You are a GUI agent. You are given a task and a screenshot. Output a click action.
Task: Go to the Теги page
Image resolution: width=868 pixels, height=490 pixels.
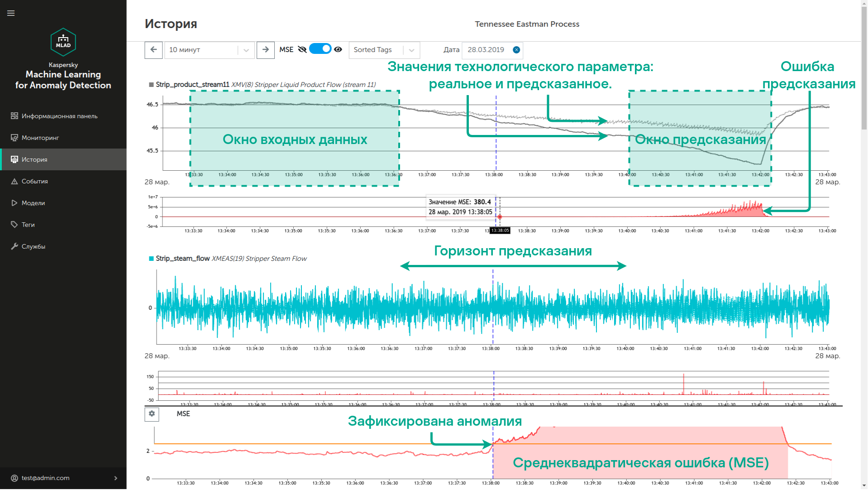coord(28,225)
